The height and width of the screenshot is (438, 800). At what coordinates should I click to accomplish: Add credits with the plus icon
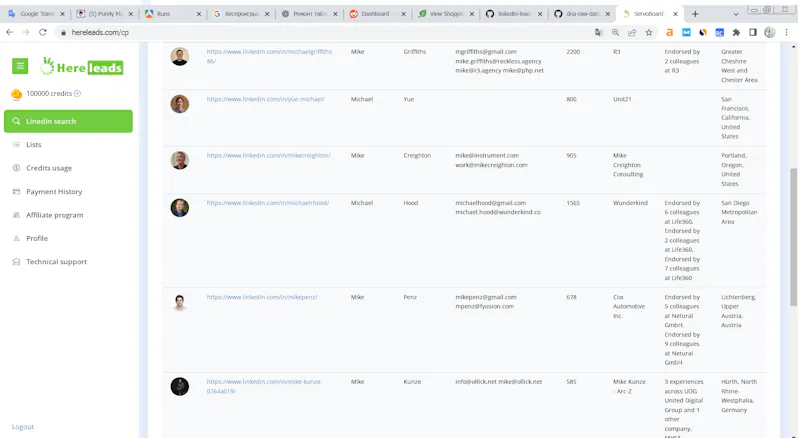(x=77, y=93)
